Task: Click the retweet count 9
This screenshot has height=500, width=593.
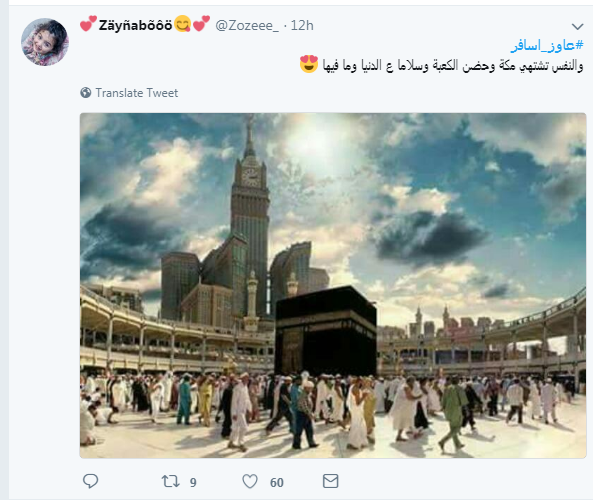Action: 193,483
